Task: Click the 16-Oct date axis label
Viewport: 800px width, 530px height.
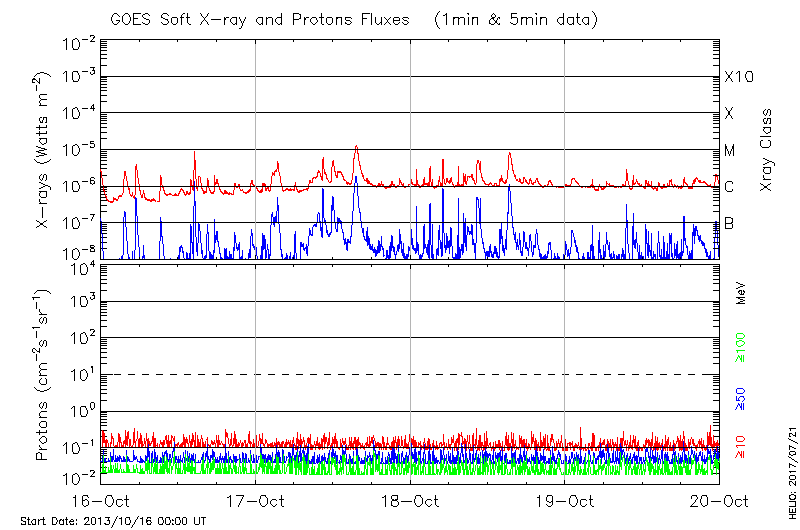Action: [101, 501]
